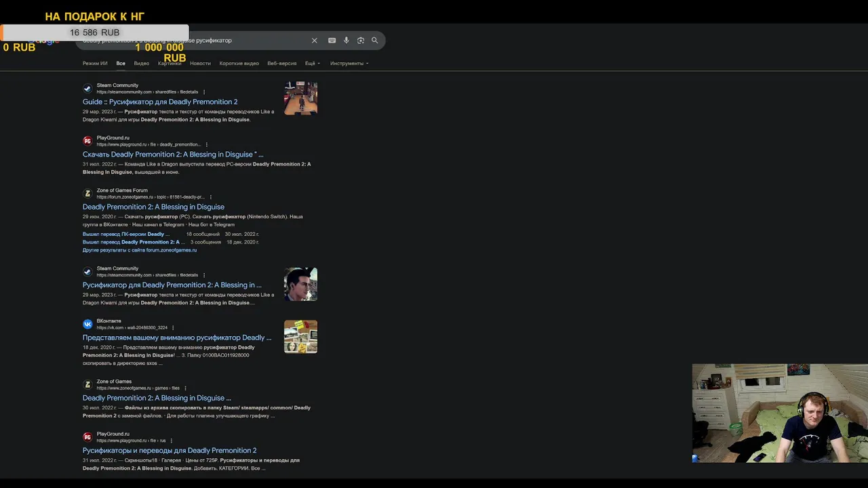This screenshot has width=868, height=488.
Task: Open three-dot menu beside zoneofgames.ru games files URL
Action: click(x=185, y=388)
